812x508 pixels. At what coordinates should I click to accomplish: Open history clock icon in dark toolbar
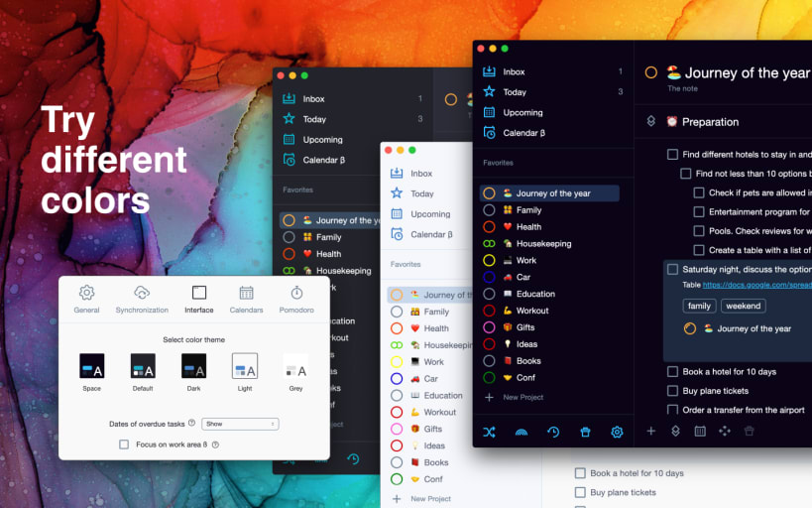(x=553, y=432)
